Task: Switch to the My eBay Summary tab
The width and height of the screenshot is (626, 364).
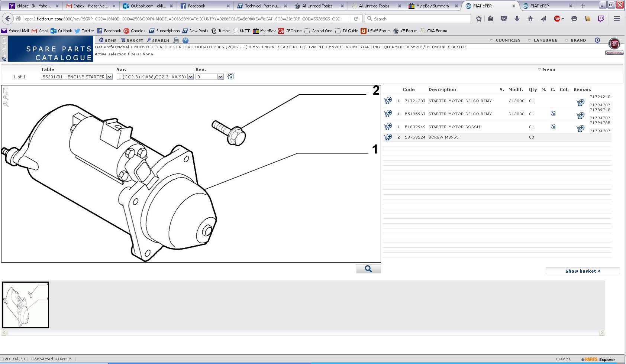Action: 433,6
